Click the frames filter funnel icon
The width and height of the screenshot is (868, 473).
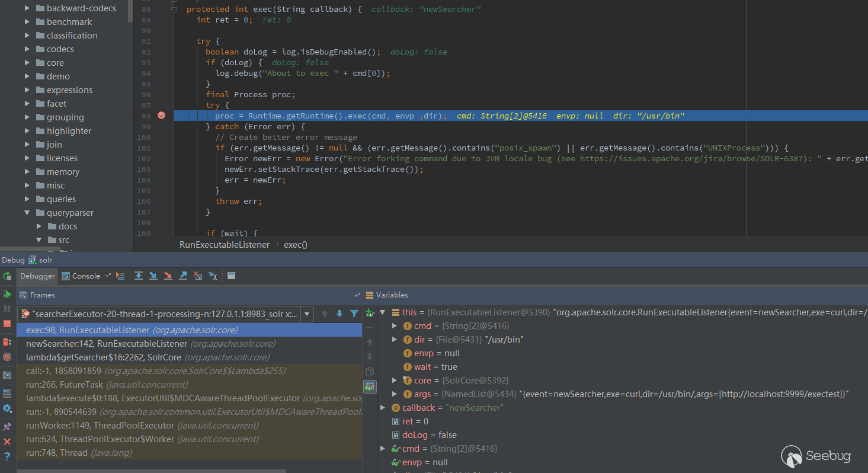click(x=354, y=314)
